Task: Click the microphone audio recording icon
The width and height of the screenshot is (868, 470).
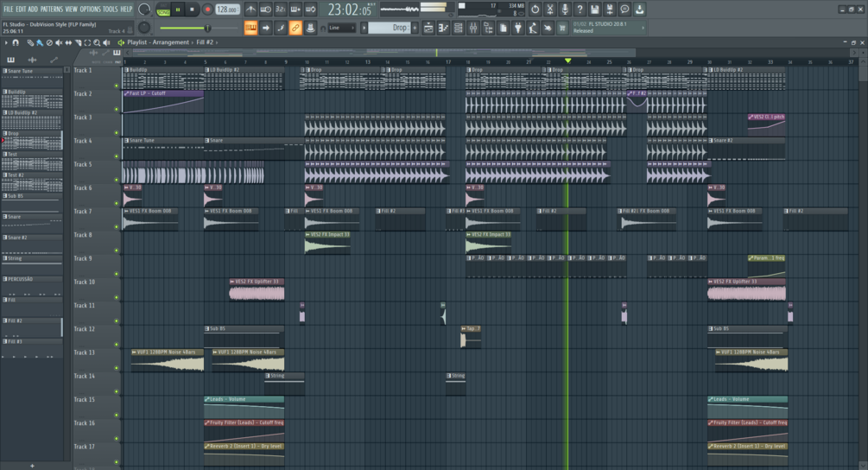Action: 565,10
